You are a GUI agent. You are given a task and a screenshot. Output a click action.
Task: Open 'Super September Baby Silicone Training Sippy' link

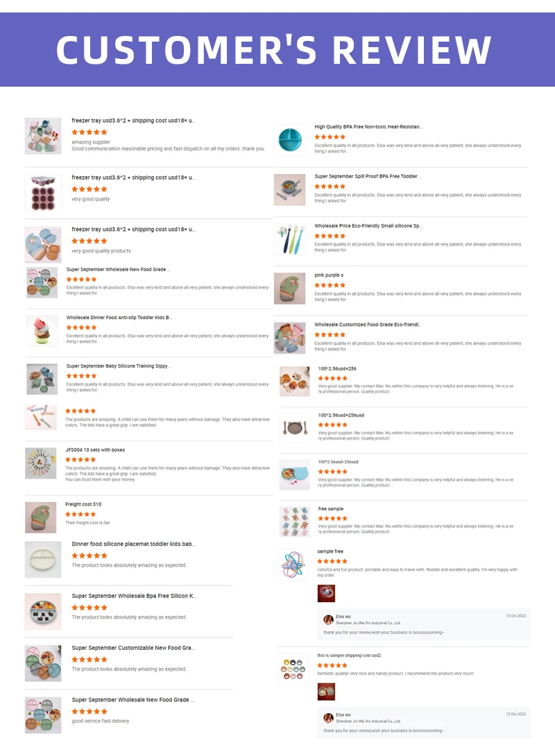(x=119, y=366)
